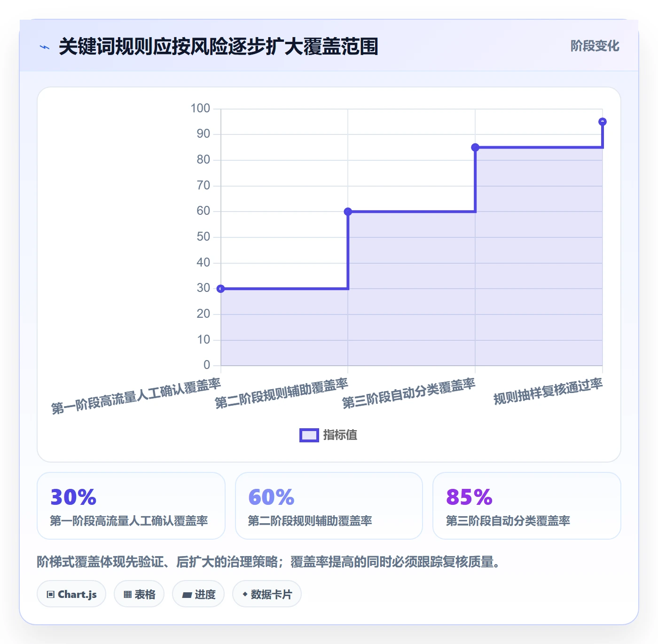The height and width of the screenshot is (644, 658).
Task: Click the data point at value 95
Action: (x=603, y=122)
